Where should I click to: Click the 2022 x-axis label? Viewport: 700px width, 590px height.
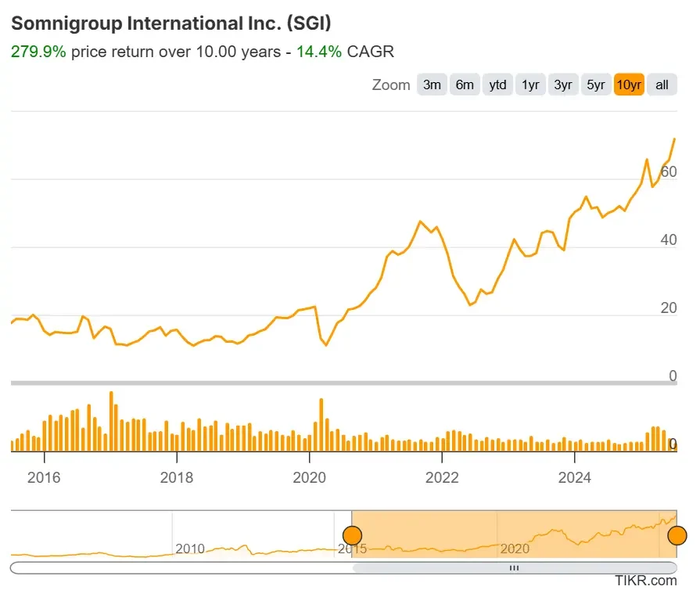click(x=442, y=477)
